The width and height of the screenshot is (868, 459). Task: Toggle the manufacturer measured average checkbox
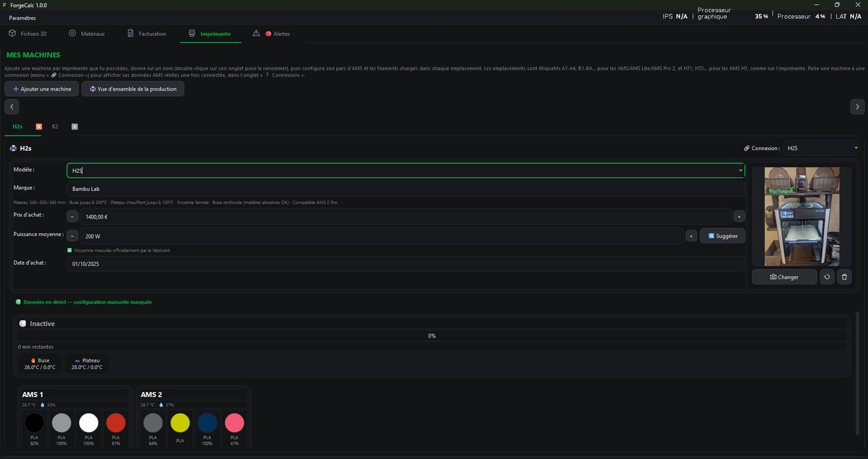pyautogui.click(x=69, y=250)
